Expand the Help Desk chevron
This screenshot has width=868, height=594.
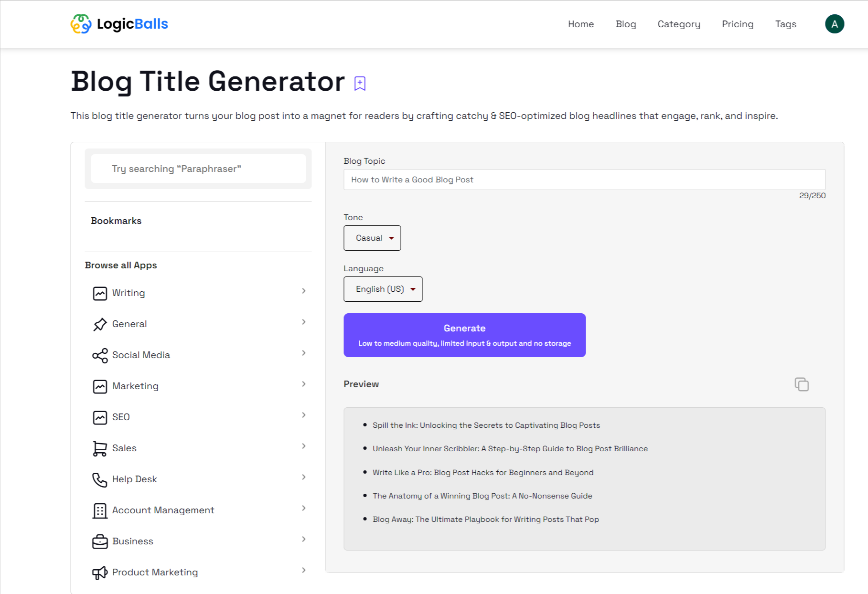[x=304, y=477]
